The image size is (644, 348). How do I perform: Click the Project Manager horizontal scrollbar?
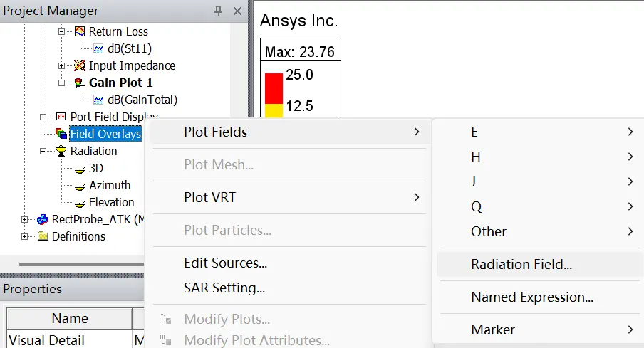point(81,264)
